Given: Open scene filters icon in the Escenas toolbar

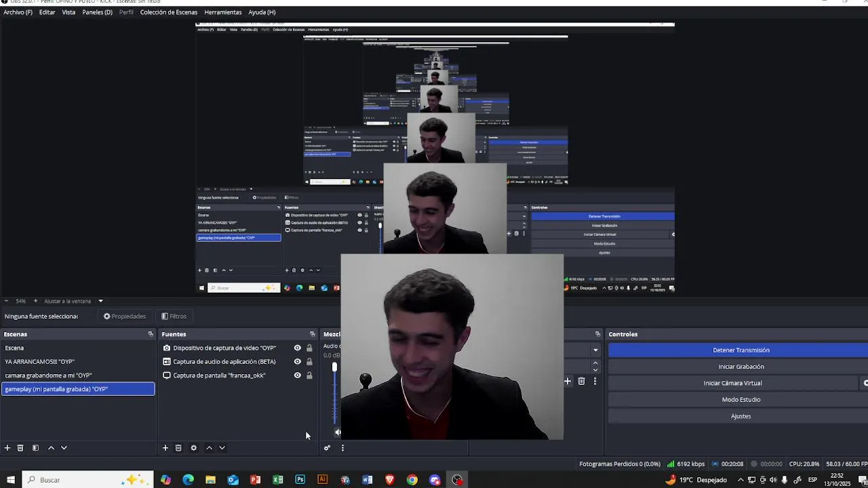Looking at the screenshot, I should pos(35,448).
